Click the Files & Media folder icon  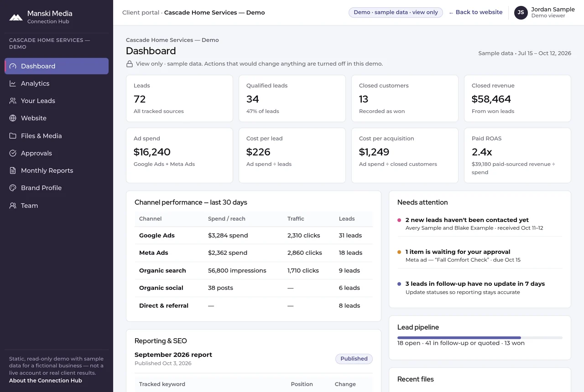13,136
